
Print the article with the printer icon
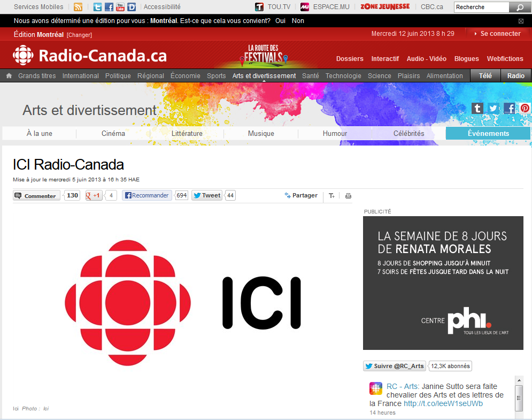pyautogui.click(x=348, y=196)
